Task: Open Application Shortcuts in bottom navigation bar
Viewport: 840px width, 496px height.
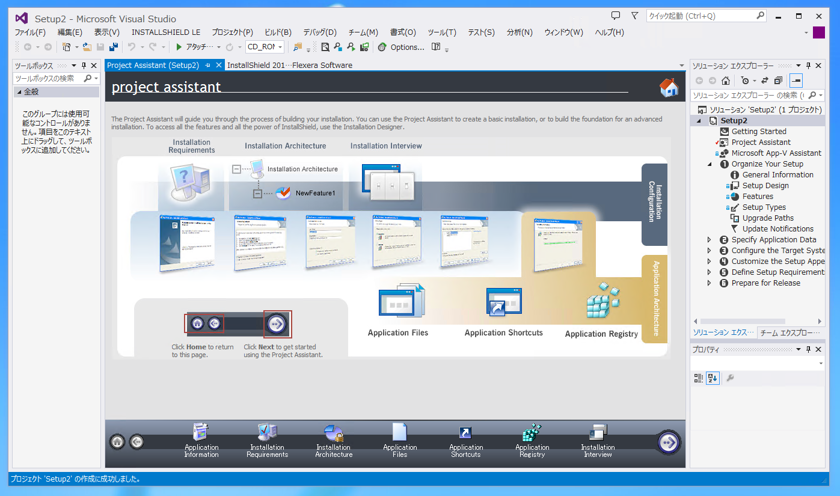Action: coord(466,440)
